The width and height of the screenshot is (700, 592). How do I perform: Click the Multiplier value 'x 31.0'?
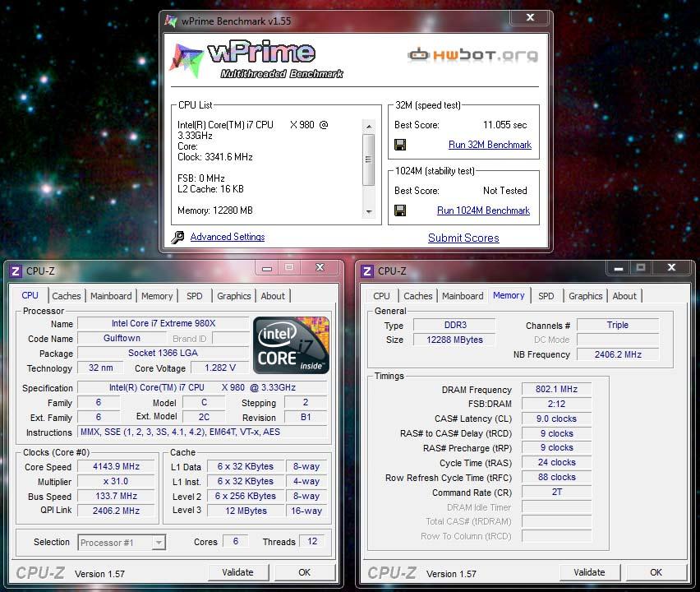tap(116, 481)
